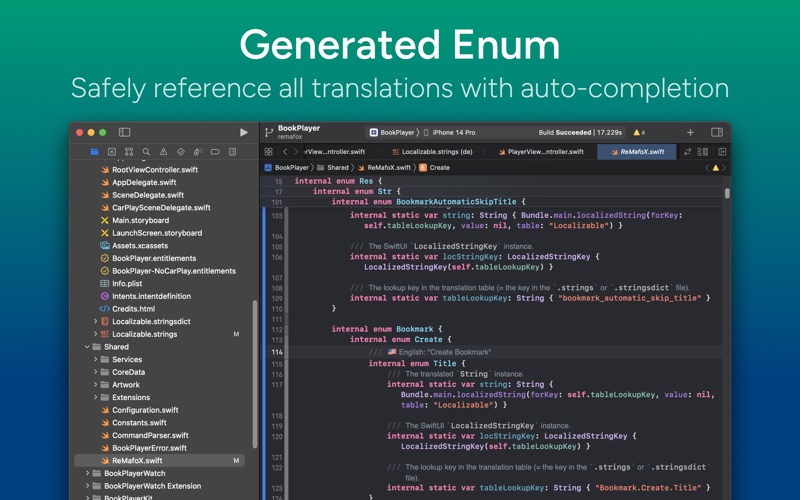Screen dimensions: 800x500
Task: Switch to Localizable.strings (de) tab
Action: (x=432, y=152)
